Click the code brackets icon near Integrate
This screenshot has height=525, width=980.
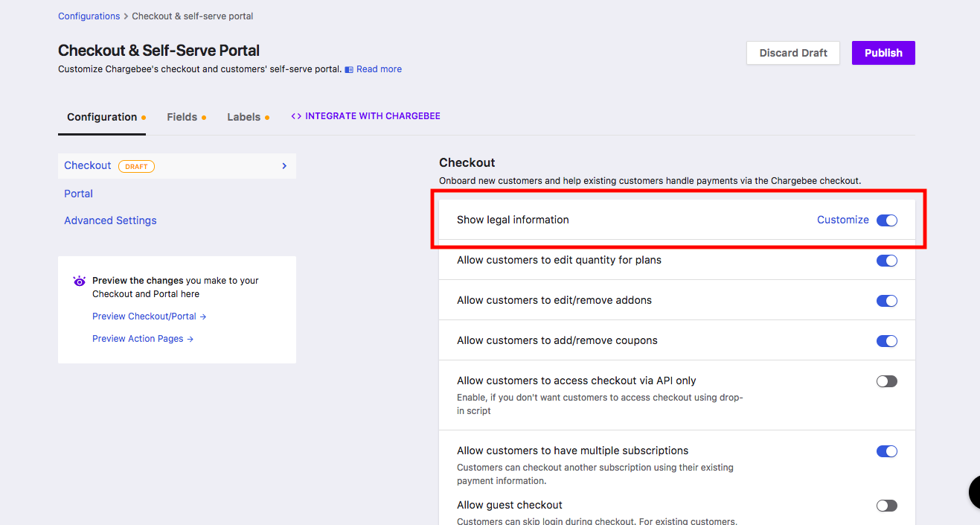tap(296, 116)
